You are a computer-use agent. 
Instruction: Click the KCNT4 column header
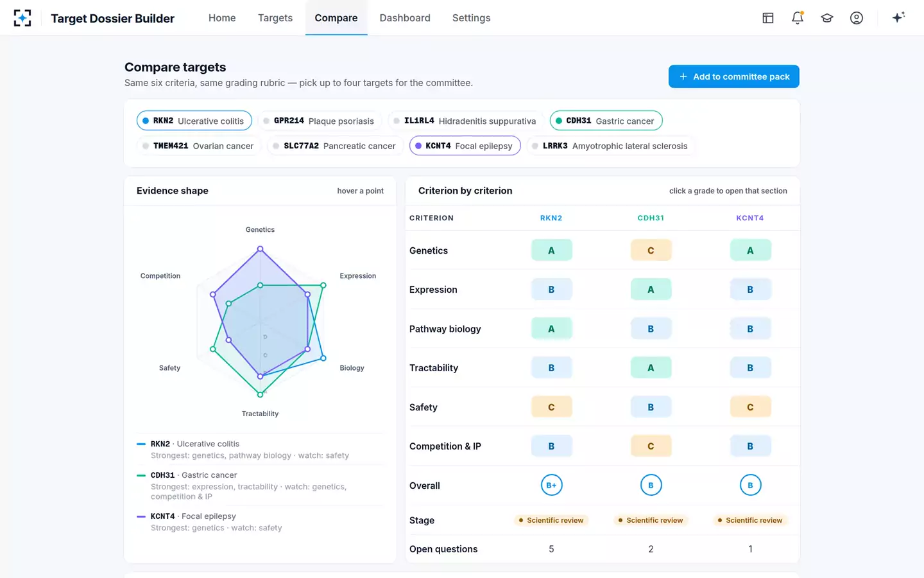click(750, 218)
